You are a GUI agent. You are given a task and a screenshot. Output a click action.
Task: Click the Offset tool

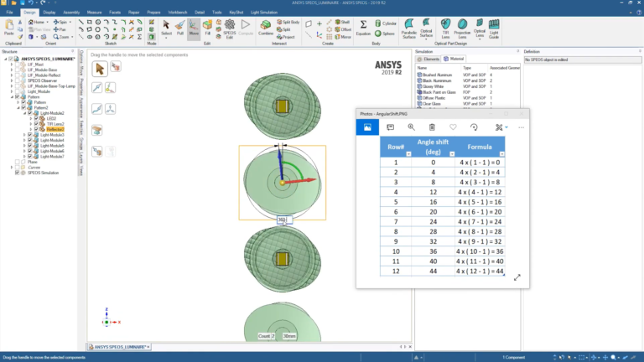pyautogui.click(x=343, y=29)
